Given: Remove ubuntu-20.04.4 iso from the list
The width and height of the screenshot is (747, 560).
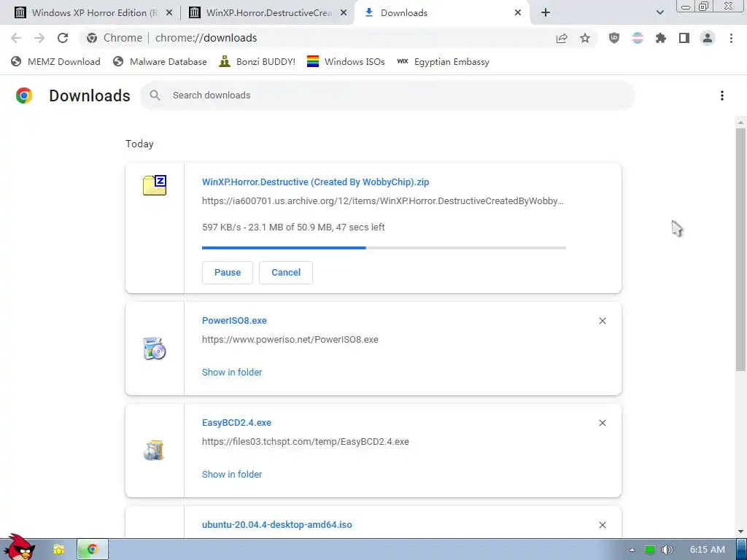Looking at the screenshot, I should click(x=603, y=525).
